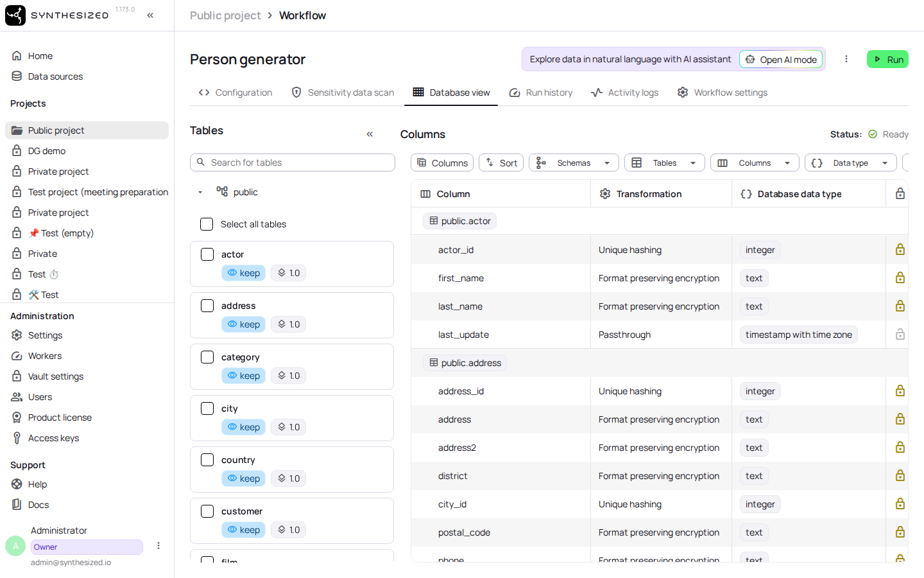Click the lock icon in last_name row
Screen dimensions: 924x578
[900, 306]
